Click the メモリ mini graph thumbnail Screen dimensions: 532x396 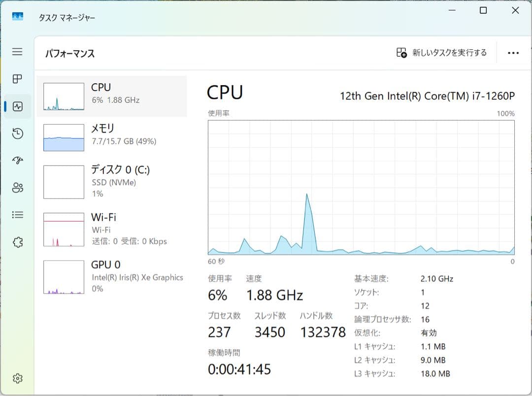(x=63, y=136)
